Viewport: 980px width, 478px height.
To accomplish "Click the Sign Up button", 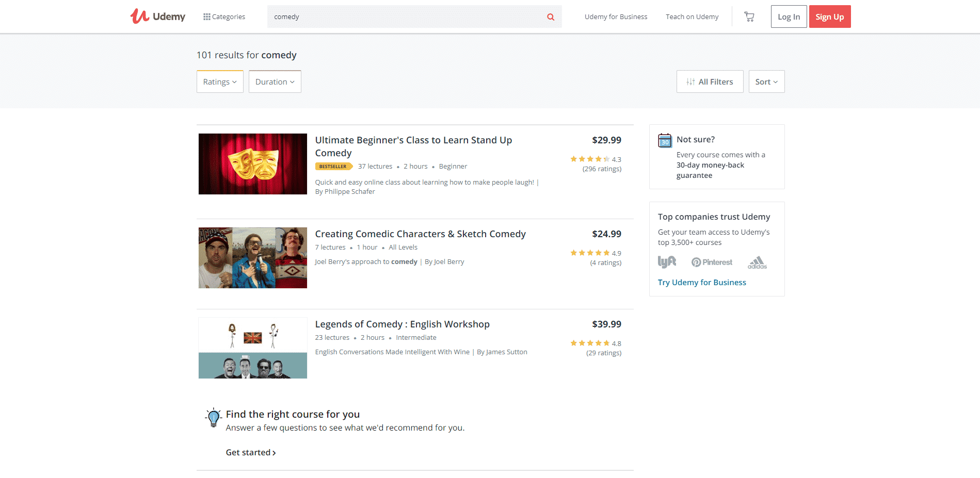I will tap(829, 17).
